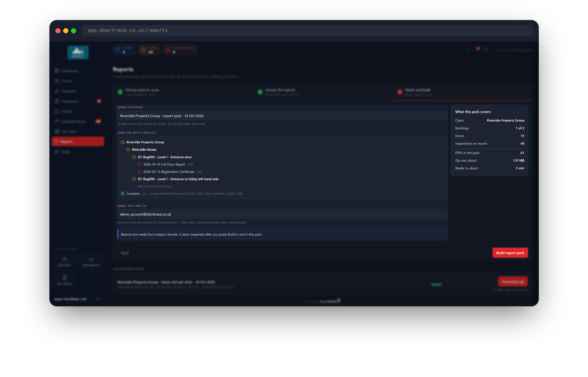Click the '110 MB' zip size value
The image size is (588, 377).
pyautogui.click(x=518, y=160)
